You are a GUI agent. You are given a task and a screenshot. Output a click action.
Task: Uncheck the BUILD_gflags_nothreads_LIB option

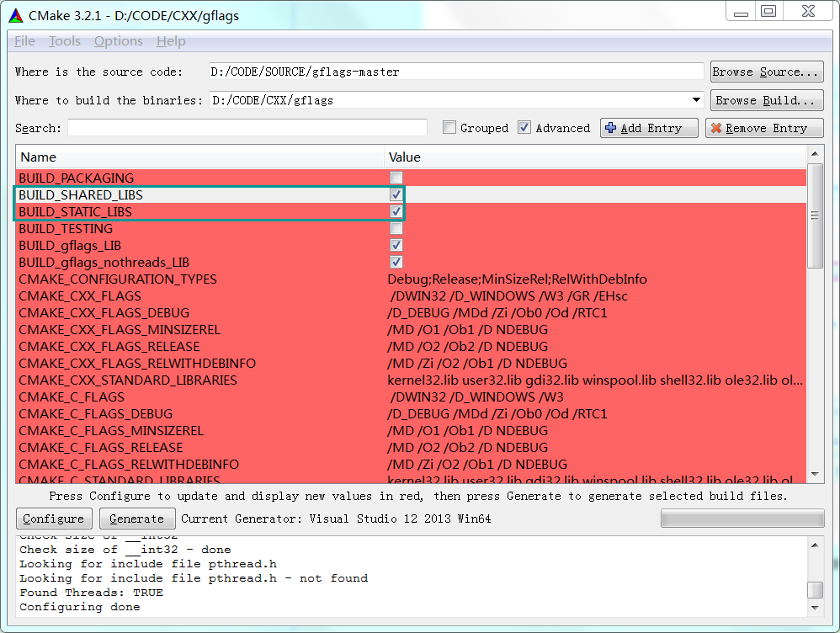396,262
